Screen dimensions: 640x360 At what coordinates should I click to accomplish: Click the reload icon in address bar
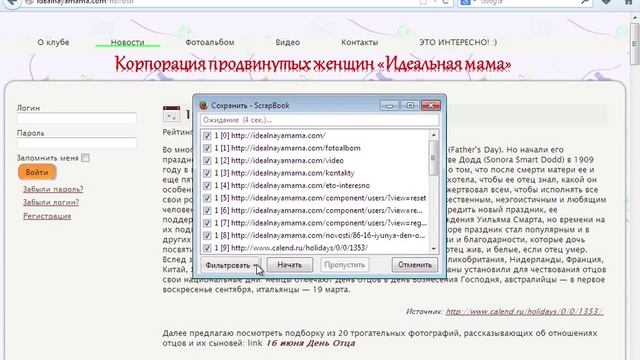pos(445,2)
